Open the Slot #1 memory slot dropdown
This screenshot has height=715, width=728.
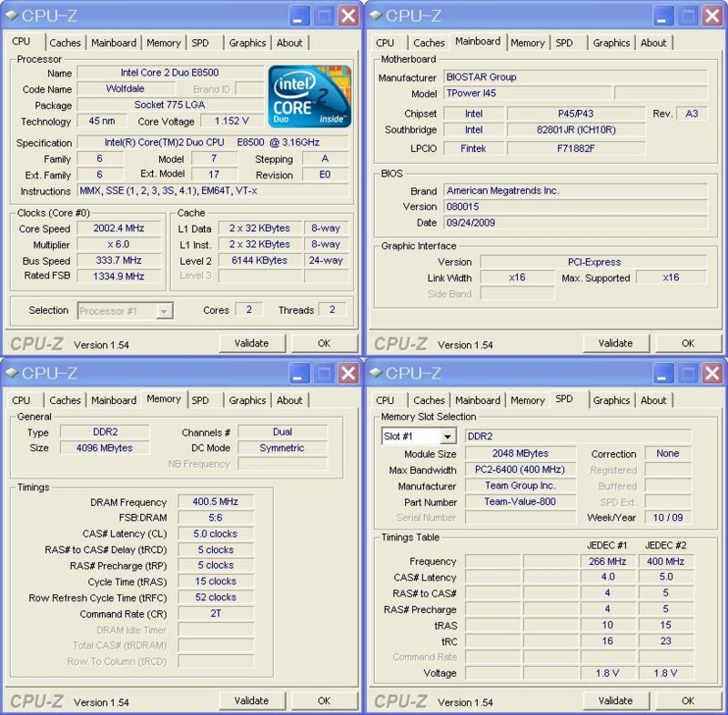[x=447, y=437]
